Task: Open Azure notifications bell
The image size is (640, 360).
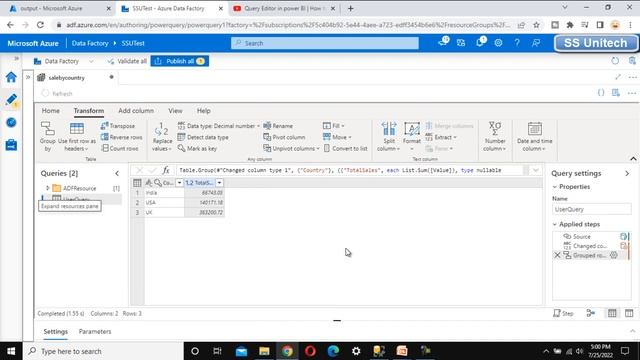Action: (x=480, y=42)
